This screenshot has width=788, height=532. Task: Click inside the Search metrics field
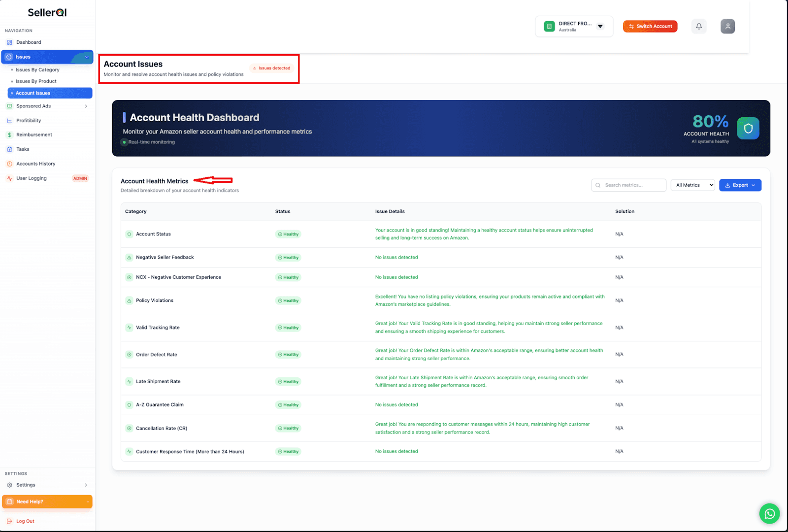click(x=628, y=185)
